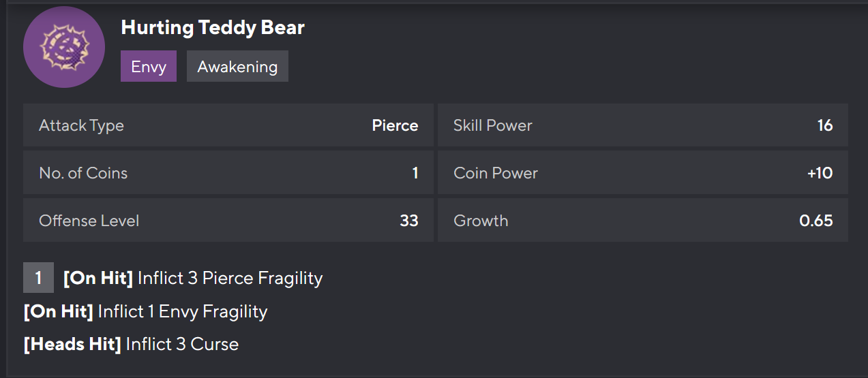Click the No. of Coins label
This screenshot has width=868, height=378.
coord(83,173)
